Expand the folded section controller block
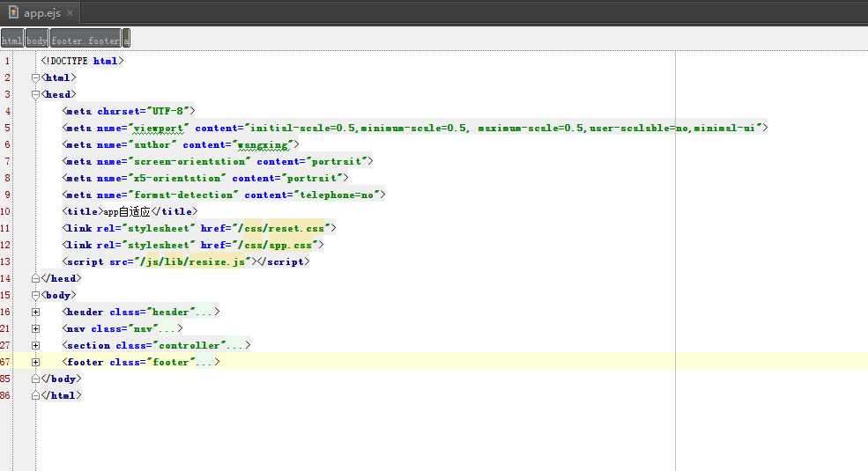The image size is (868, 471). click(x=35, y=345)
